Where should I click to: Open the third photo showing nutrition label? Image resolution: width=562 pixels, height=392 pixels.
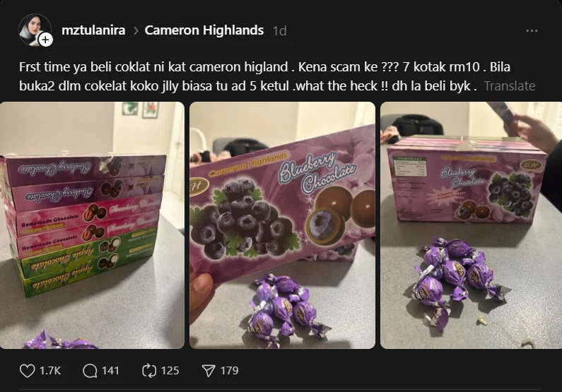coord(471,225)
